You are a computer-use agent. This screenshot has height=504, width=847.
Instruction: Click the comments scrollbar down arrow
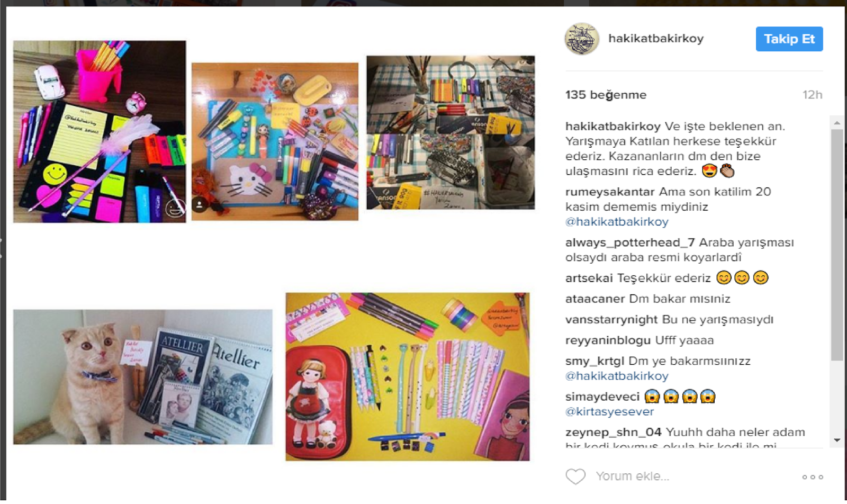(837, 440)
